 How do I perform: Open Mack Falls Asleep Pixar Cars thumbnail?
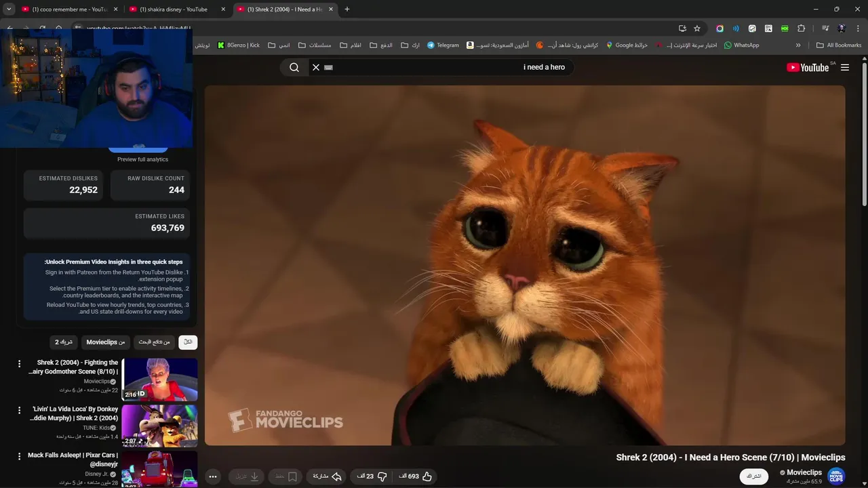click(x=160, y=469)
